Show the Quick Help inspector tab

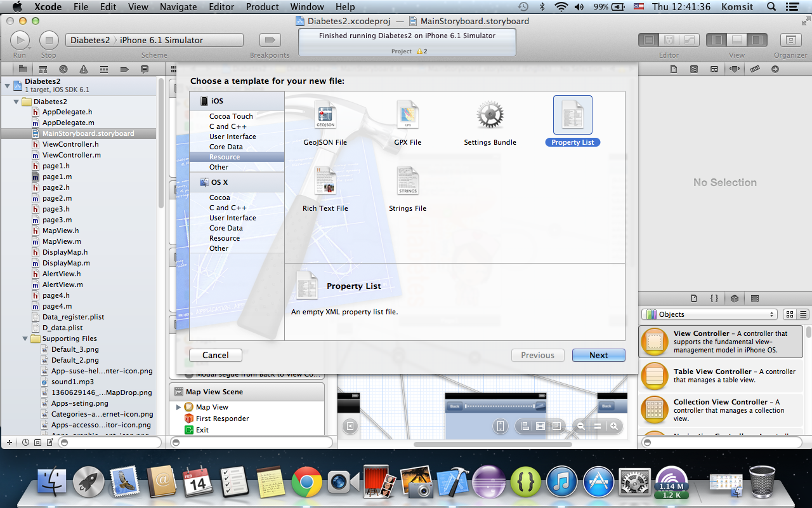click(x=694, y=69)
